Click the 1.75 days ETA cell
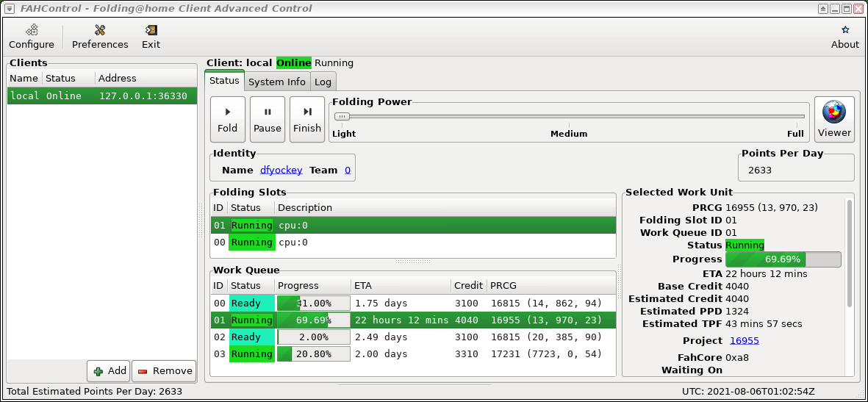868x402 pixels. tap(381, 304)
